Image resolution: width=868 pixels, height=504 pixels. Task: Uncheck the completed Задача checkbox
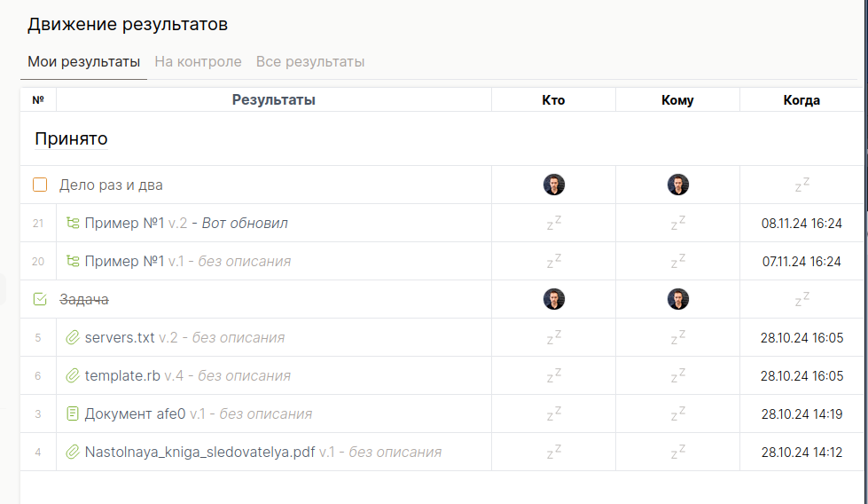click(40, 299)
